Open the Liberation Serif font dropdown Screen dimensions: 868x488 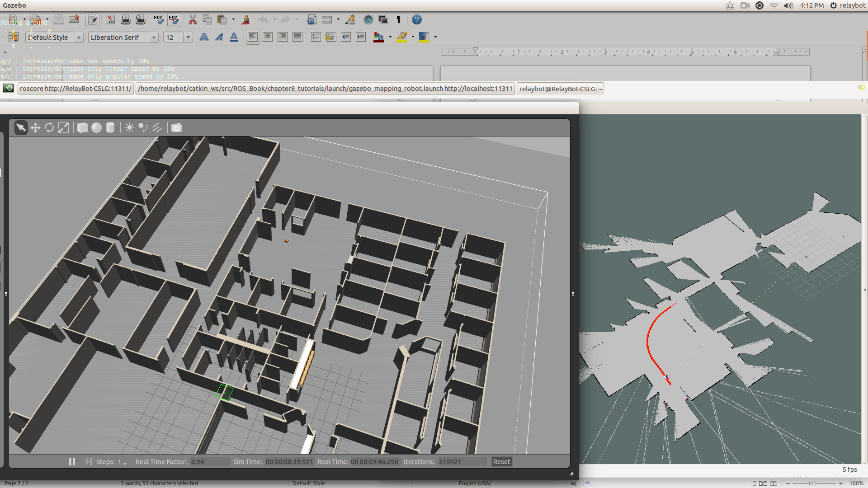click(x=154, y=38)
